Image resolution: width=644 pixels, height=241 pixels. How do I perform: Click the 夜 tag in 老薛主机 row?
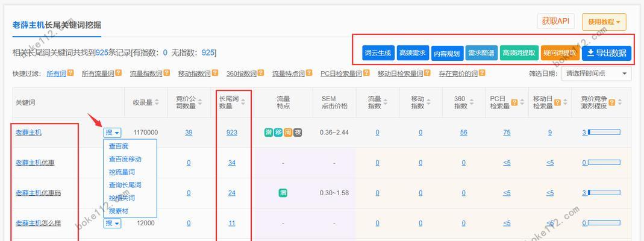click(x=298, y=132)
